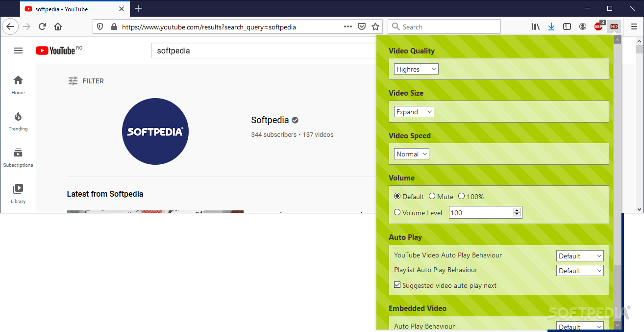The image size is (644, 332).
Task: Open the Softpedia channel link
Action: (x=270, y=120)
